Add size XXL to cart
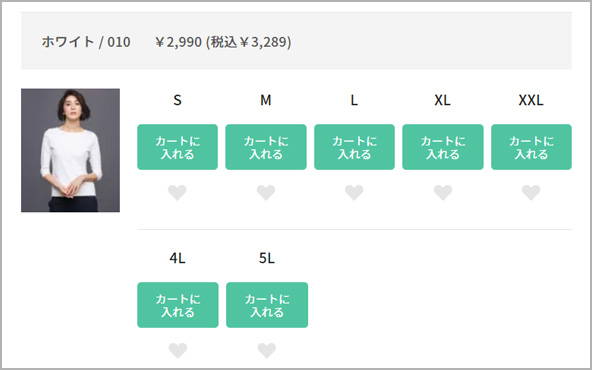Viewport: 592px width, 370px height. [531, 147]
